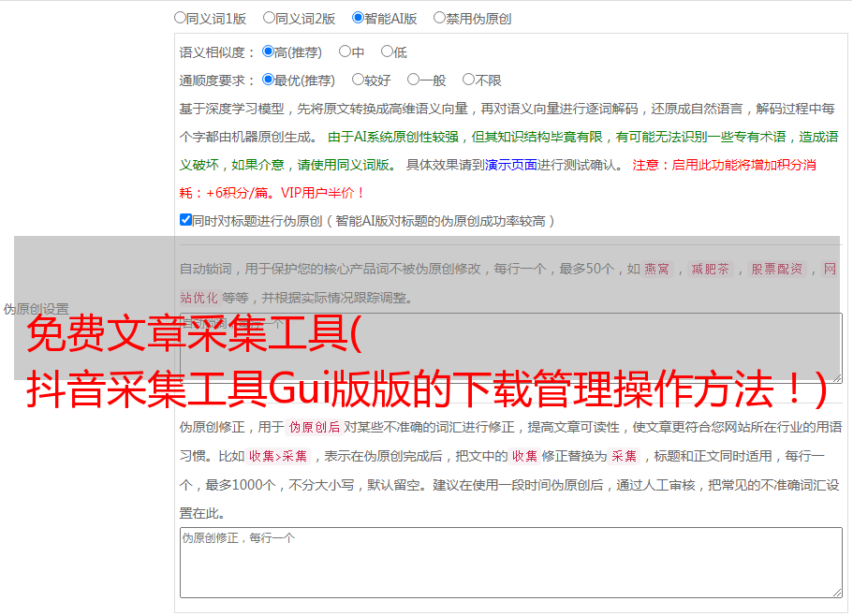The image size is (853, 616).
Task: Select 禁用伪原创 radio option
Action: pos(439,18)
